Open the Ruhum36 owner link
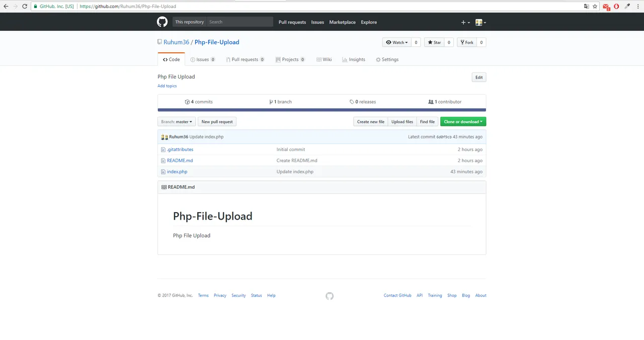644x340 pixels. [176, 42]
